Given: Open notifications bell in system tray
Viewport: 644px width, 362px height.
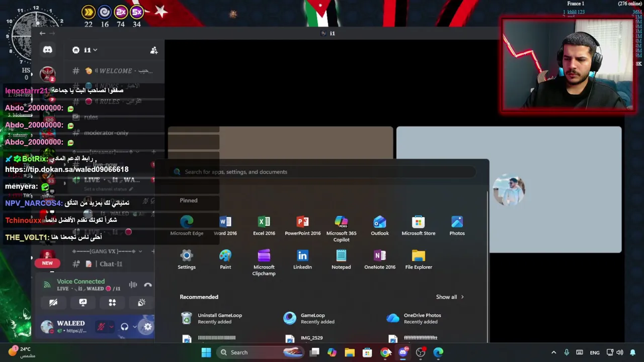Looking at the screenshot, I should pos(633,352).
